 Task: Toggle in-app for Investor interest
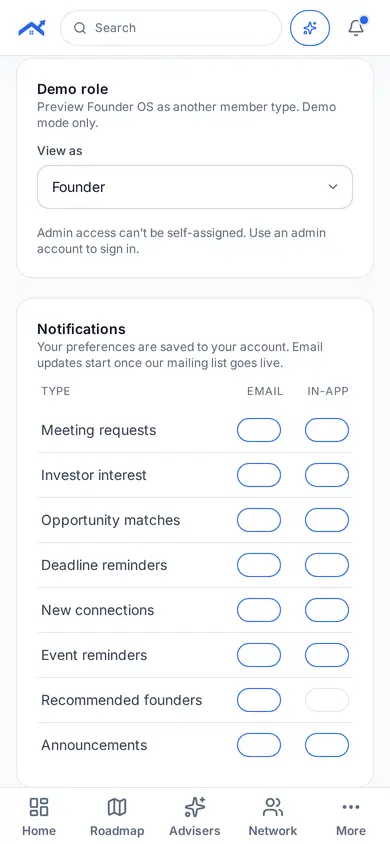click(327, 475)
